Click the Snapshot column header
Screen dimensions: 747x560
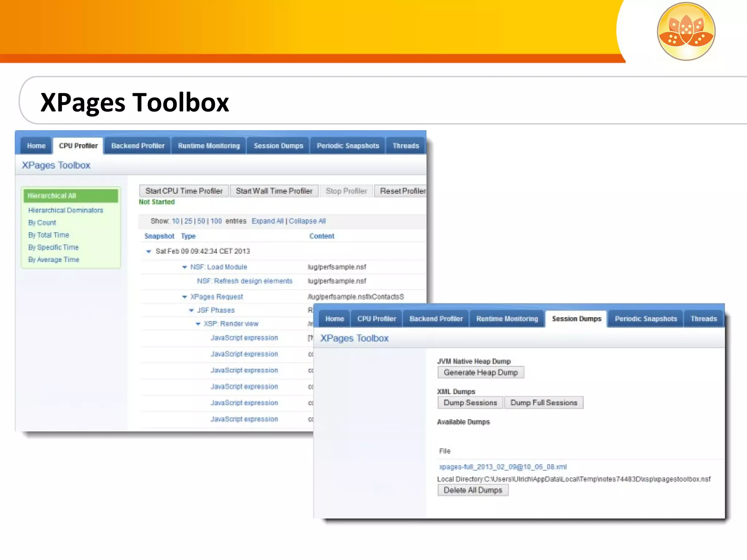[159, 236]
